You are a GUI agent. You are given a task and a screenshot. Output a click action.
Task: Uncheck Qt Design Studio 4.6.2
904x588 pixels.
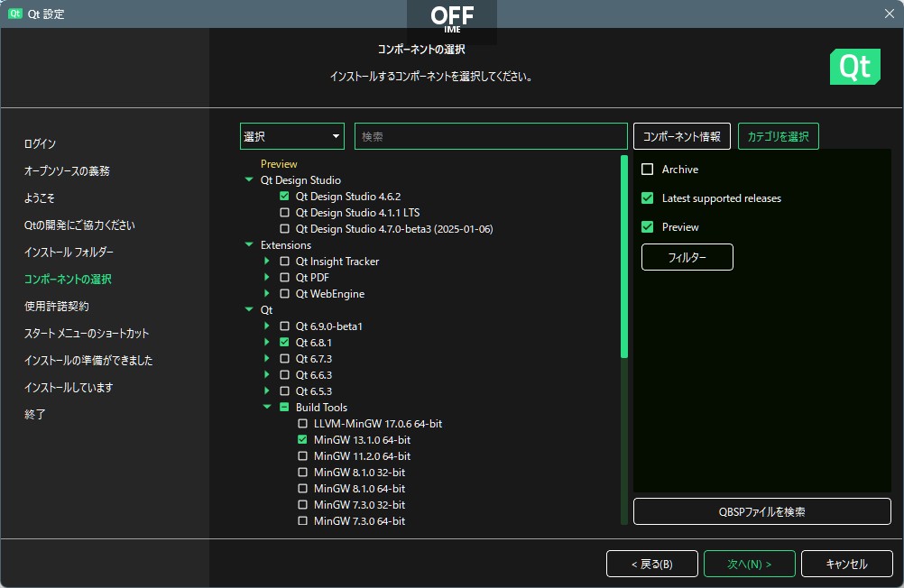tap(284, 196)
